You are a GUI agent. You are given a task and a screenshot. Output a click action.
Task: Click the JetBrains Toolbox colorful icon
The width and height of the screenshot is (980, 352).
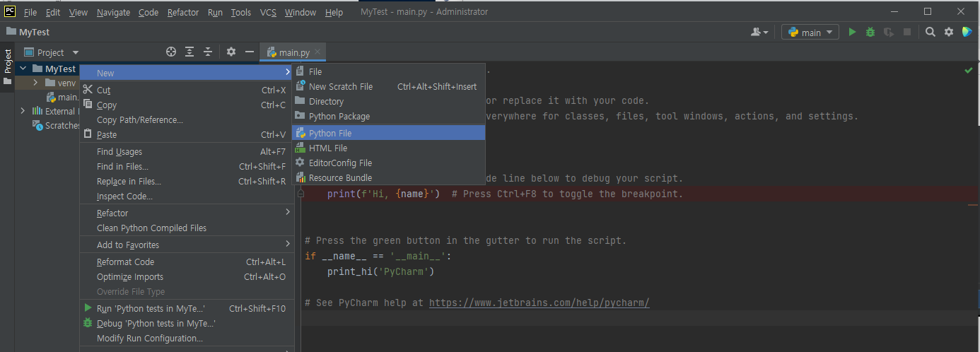967,32
